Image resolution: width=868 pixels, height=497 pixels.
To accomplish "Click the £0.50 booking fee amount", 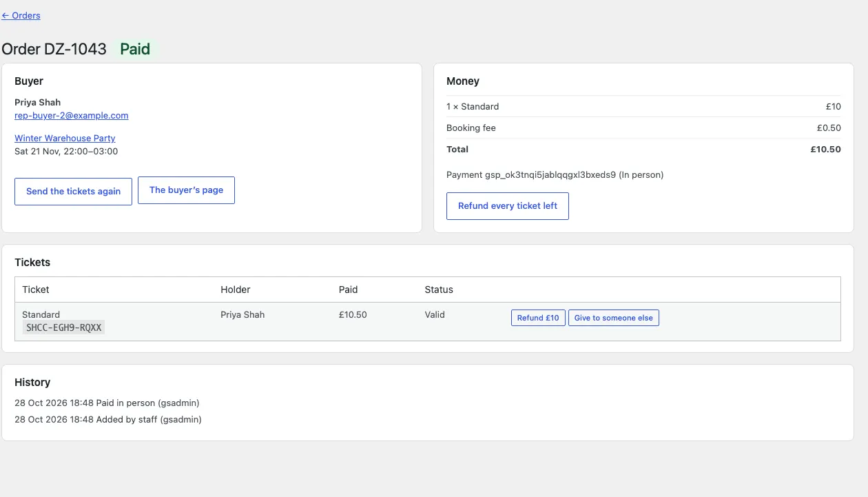I will coord(829,128).
